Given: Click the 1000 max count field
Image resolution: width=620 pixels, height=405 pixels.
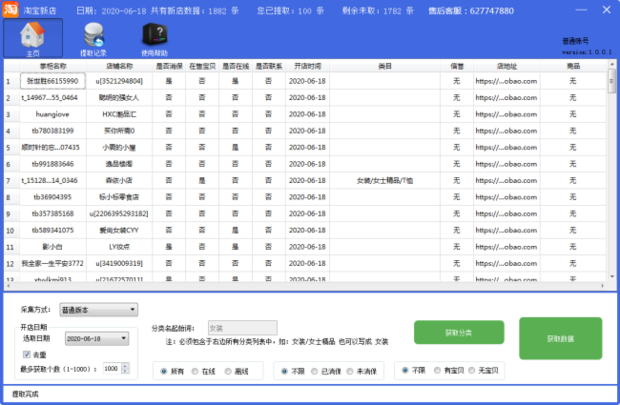Looking at the screenshot, I should [112, 369].
